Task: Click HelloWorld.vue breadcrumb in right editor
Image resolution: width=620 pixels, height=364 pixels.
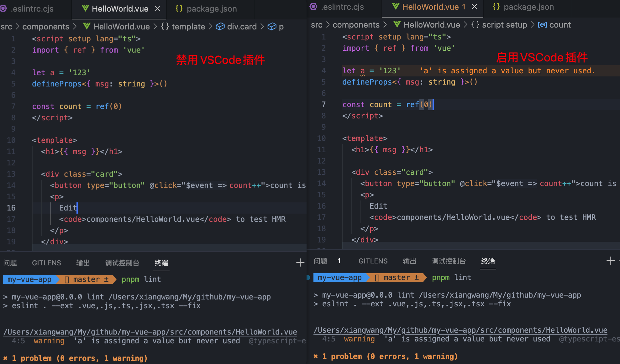Action: [x=432, y=25]
